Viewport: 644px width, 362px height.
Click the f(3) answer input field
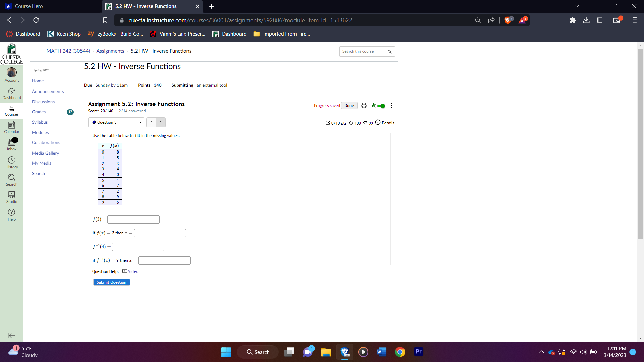pyautogui.click(x=133, y=219)
